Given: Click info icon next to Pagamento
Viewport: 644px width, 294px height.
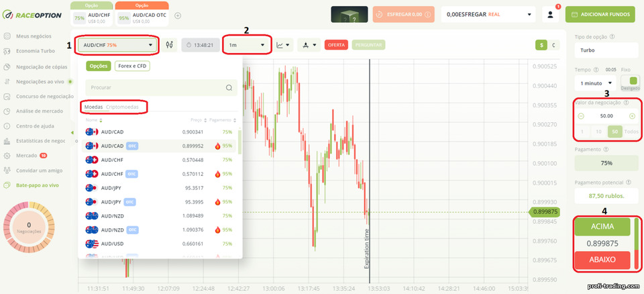Looking at the screenshot, I should click(606, 149).
